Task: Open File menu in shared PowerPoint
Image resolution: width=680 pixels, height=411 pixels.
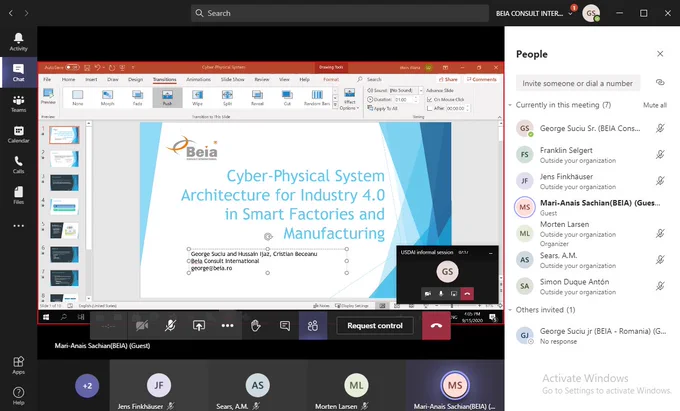Action: [x=47, y=79]
